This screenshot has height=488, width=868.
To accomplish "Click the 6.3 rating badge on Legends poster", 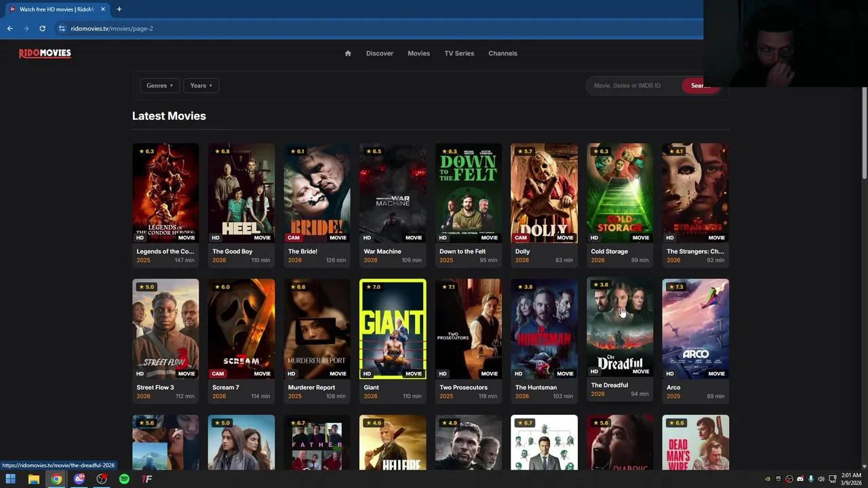I will (146, 151).
